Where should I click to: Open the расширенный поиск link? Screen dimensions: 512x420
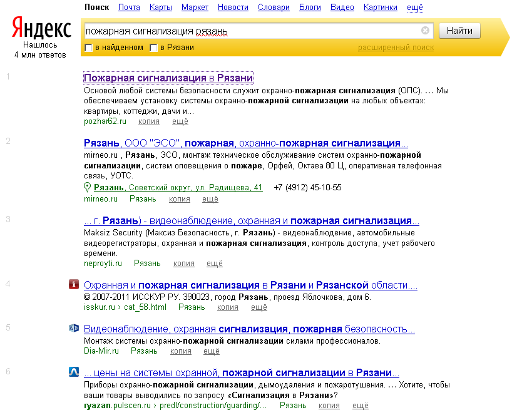point(396,47)
